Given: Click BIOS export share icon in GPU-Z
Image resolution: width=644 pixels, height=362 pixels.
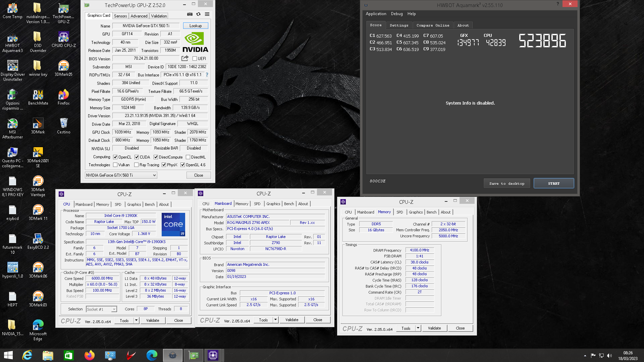Looking at the screenshot, I should pyautogui.click(x=185, y=58).
